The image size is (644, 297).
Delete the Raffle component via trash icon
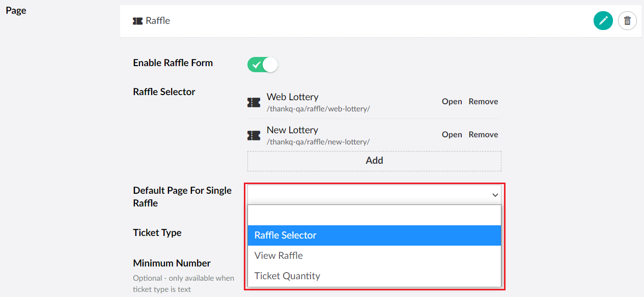click(x=627, y=20)
